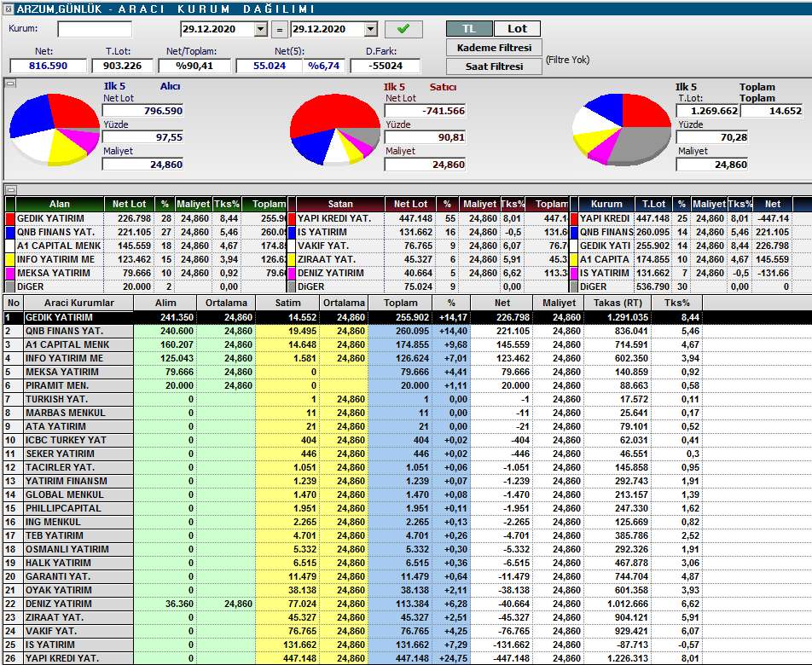This screenshot has width=812, height=665.
Task: Sort broker list by Alim column header
Action: [x=165, y=303]
